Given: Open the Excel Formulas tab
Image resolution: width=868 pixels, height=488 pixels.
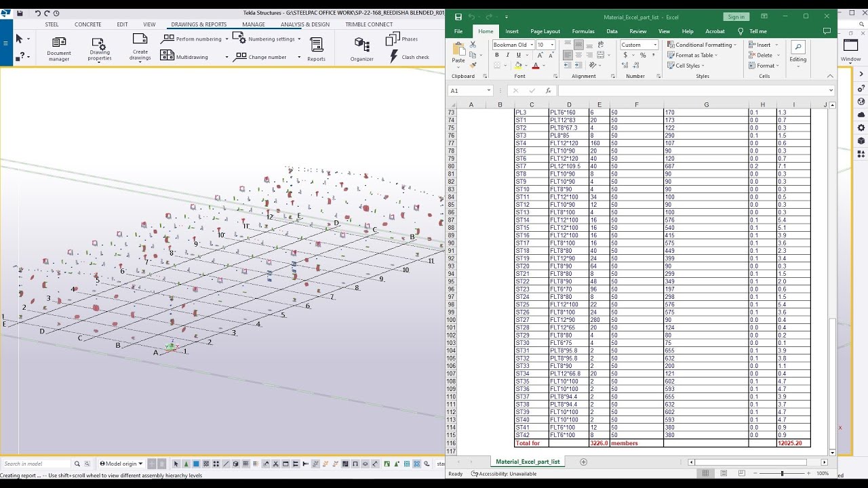Looking at the screenshot, I should [583, 31].
